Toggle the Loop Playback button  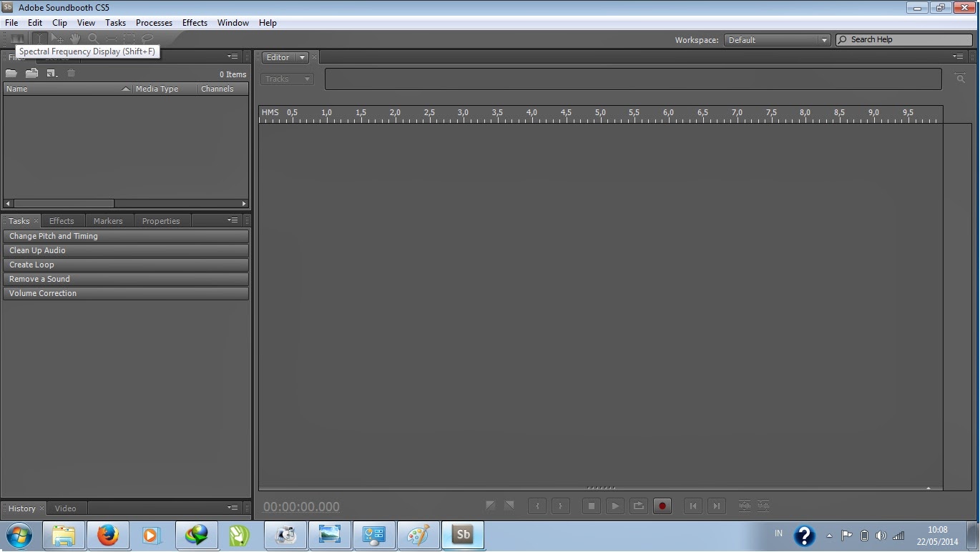click(x=638, y=506)
